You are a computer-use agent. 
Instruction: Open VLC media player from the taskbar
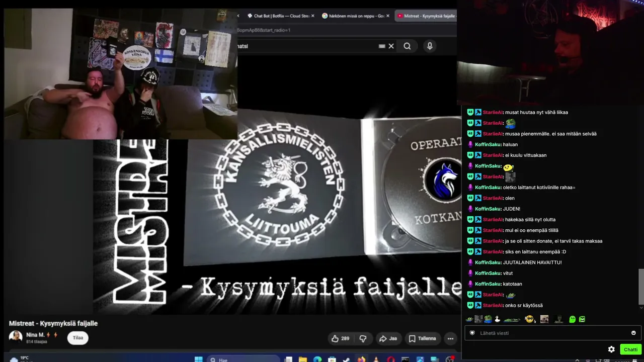pos(376,359)
